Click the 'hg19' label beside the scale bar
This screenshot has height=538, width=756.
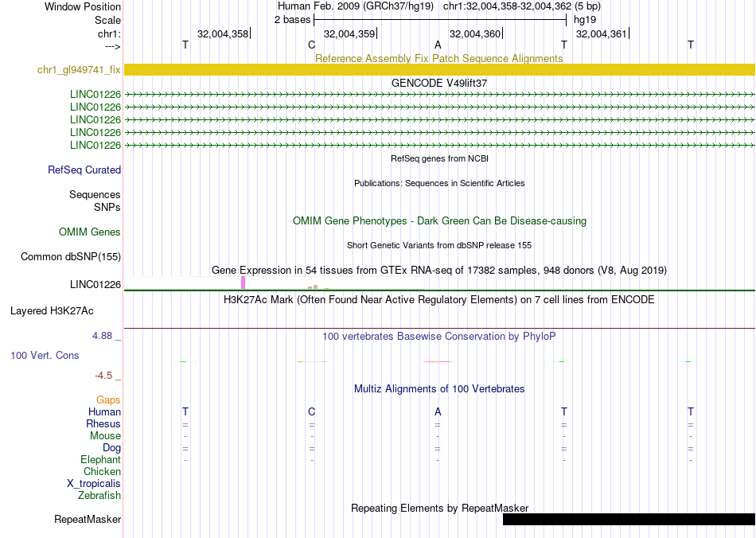pos(584,20)
